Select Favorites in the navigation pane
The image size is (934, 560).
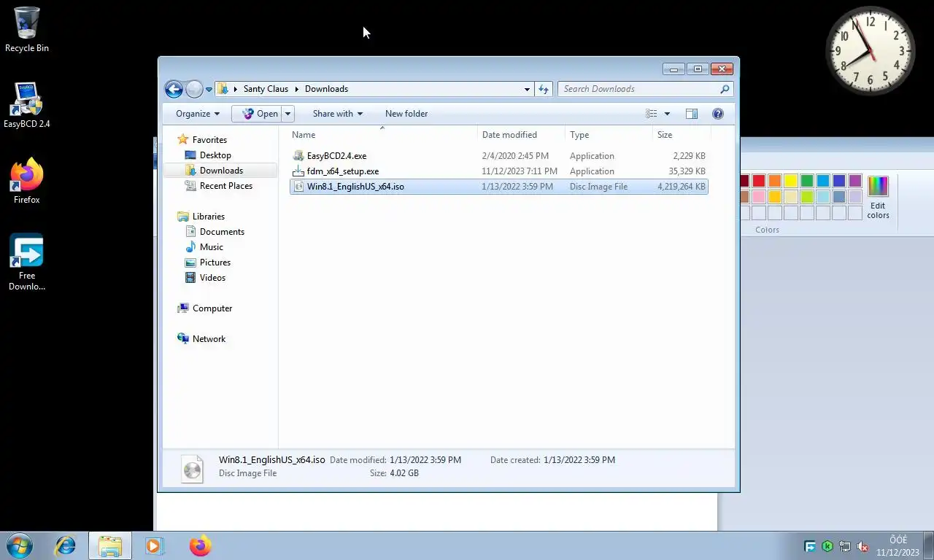click(209, 140)
